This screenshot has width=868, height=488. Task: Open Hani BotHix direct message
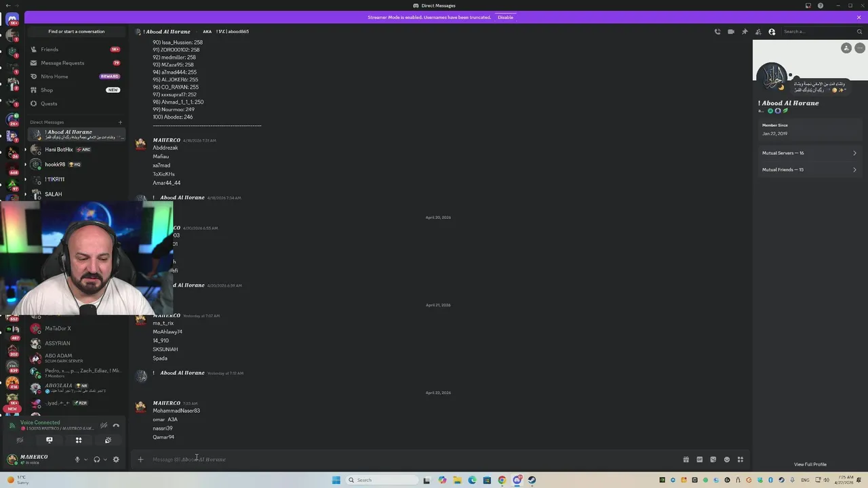pos(76,149)
